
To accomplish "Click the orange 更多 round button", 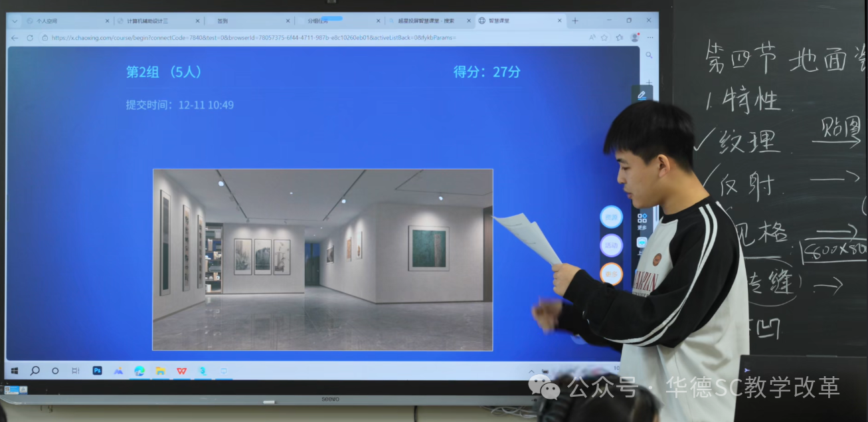I will pos(611,273).
